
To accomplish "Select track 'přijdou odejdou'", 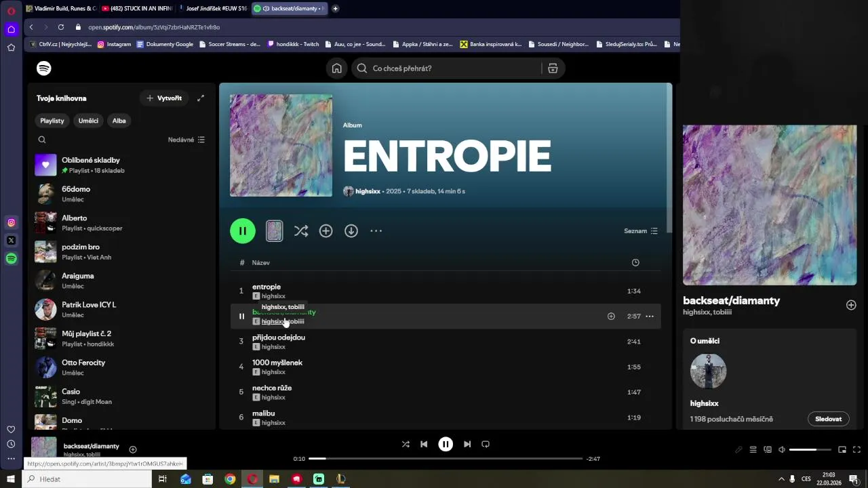I will tap(446, 342).
